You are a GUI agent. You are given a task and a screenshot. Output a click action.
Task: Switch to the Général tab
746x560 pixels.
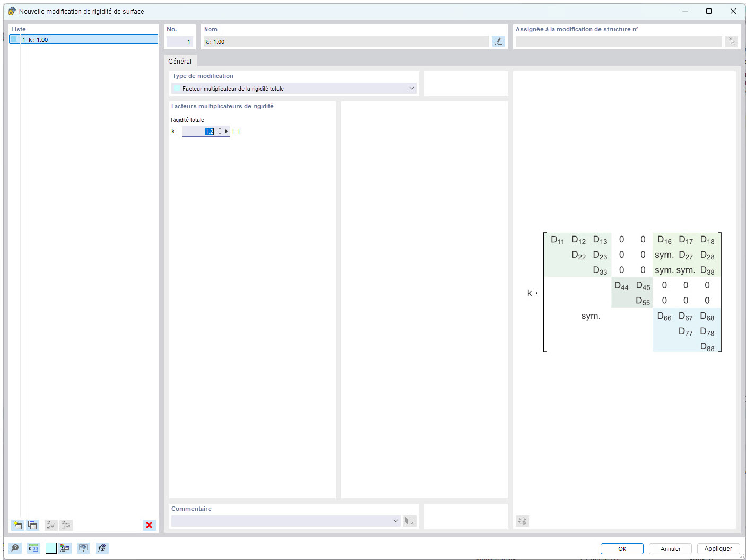[180, 61]
